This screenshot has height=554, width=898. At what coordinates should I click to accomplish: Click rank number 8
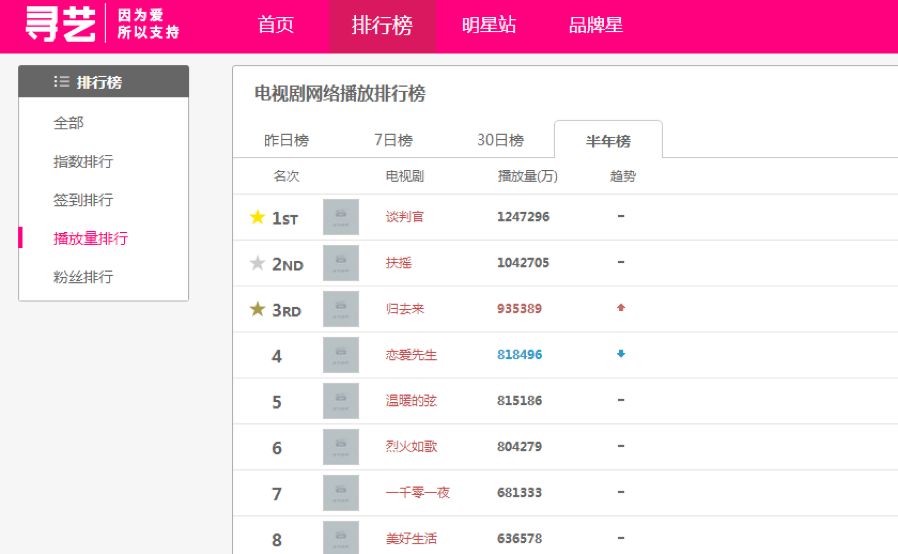(x=277, y=540)
